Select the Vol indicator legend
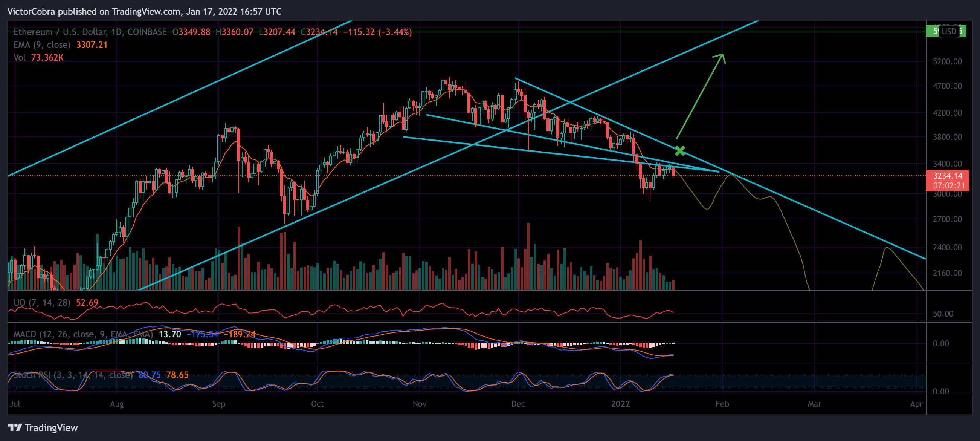Image resolution: width=980 pixels, height=441 pixels. coord(20,58)
